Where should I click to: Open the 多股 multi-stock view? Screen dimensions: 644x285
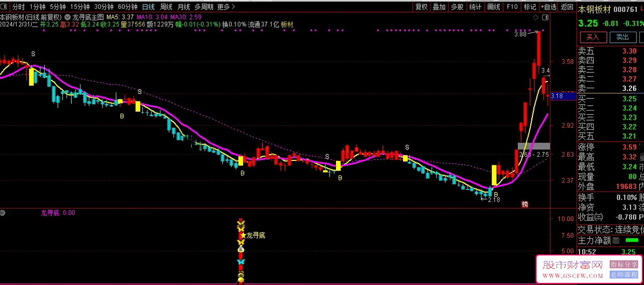pos(457,7)
